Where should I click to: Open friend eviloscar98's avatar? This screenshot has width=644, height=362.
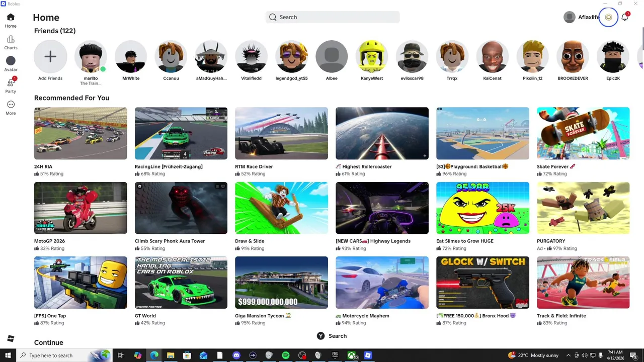(x=412, y=56)
